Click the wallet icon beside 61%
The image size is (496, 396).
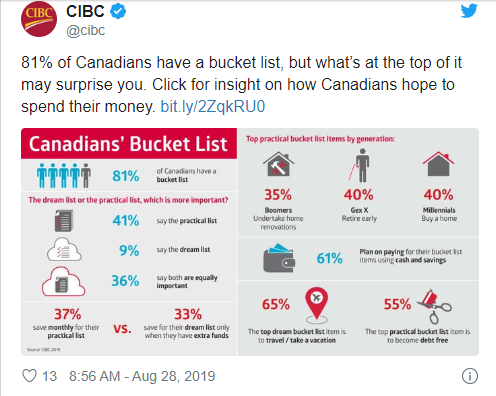click(279, 258)
